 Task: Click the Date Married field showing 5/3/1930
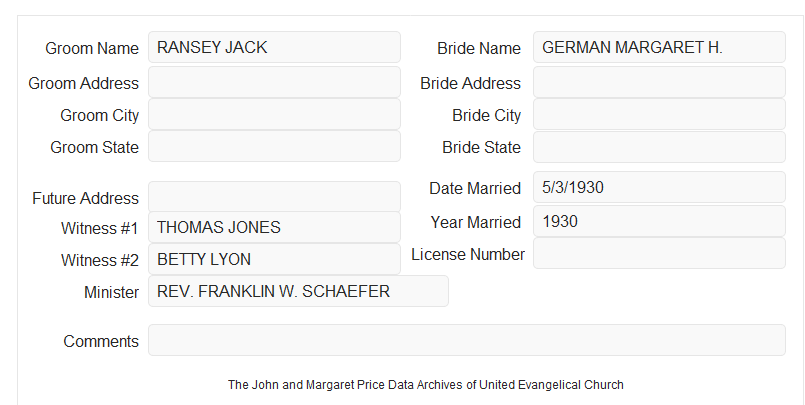point(659,187)
